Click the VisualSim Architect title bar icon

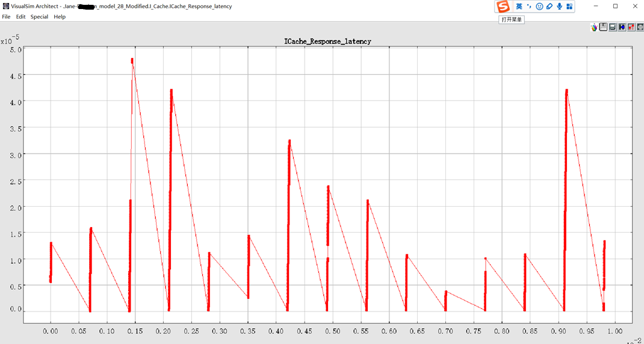click(5, 6)
